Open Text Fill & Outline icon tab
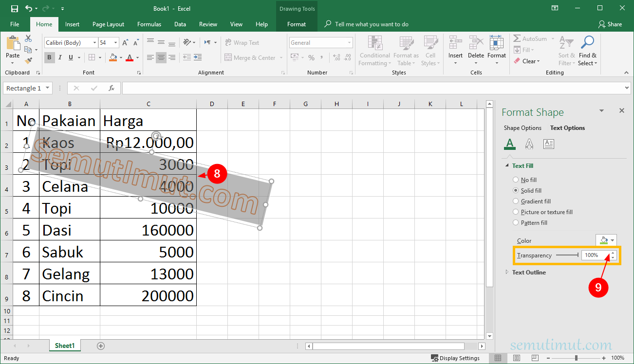 (x=510, y=144)
